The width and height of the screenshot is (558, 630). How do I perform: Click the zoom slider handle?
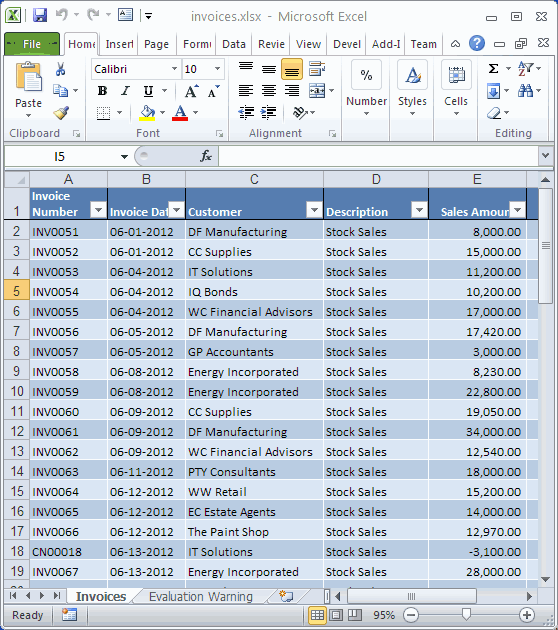click(466, 614)
